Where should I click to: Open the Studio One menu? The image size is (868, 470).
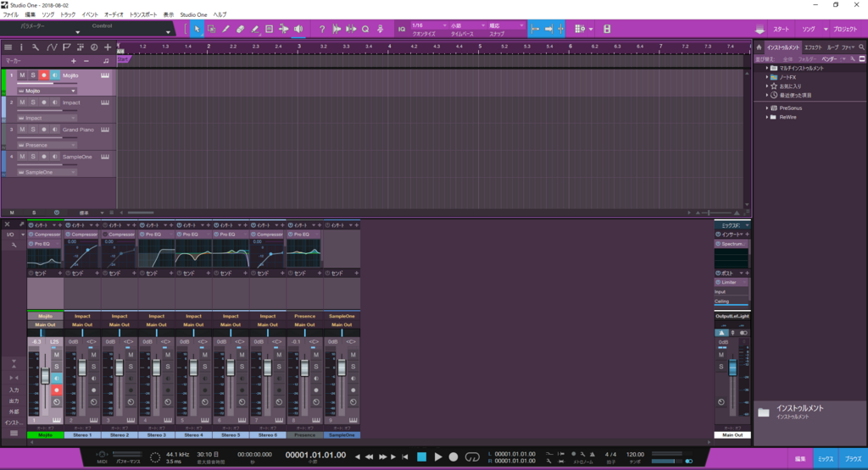pos(193,15)
